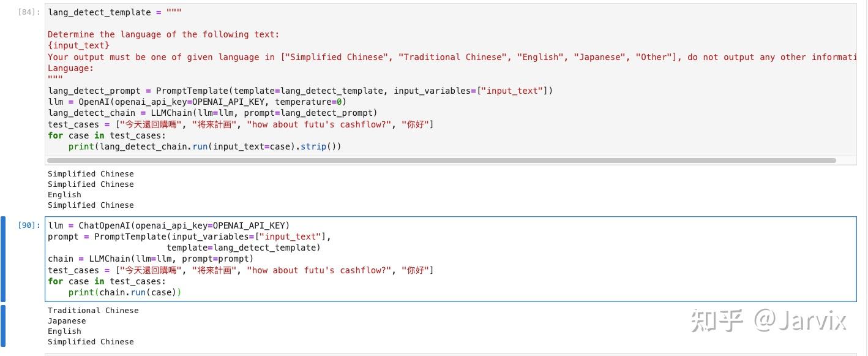Image resolution: width=868 pixels, height=356 pixels.
Task: Click the "Determine the language" template line
Action: (163, 34)
